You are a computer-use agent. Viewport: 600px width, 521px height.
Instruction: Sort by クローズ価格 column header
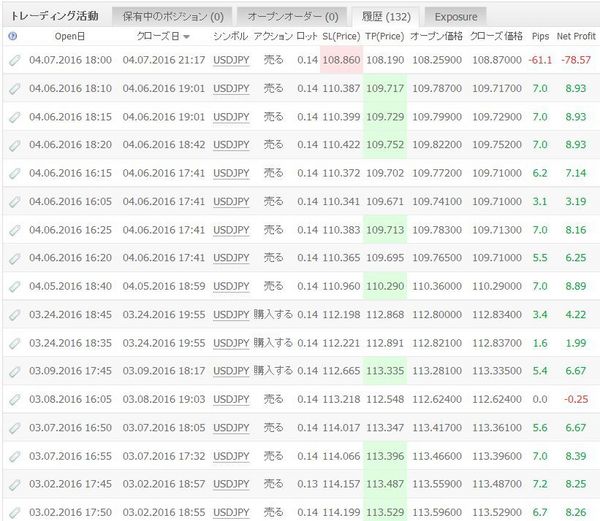(496, 37)
